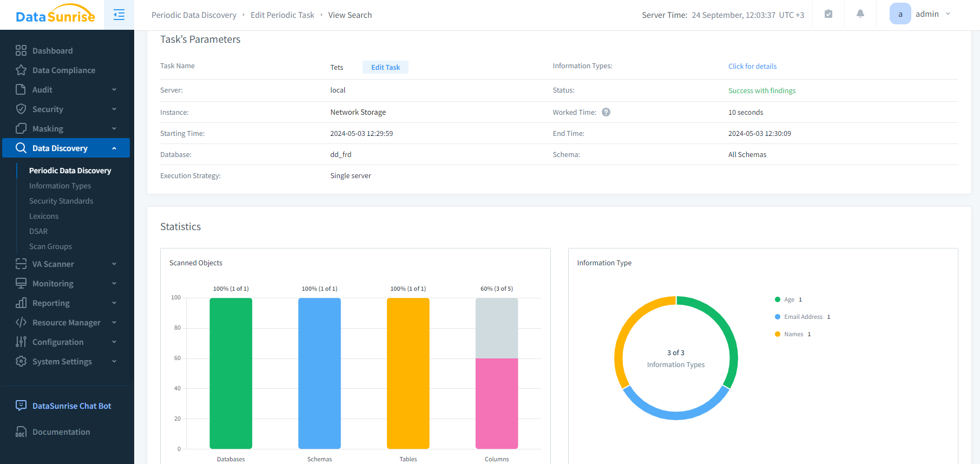Click the task checklist icon in header
The image size is (980, 464).
tap(828, 14)
